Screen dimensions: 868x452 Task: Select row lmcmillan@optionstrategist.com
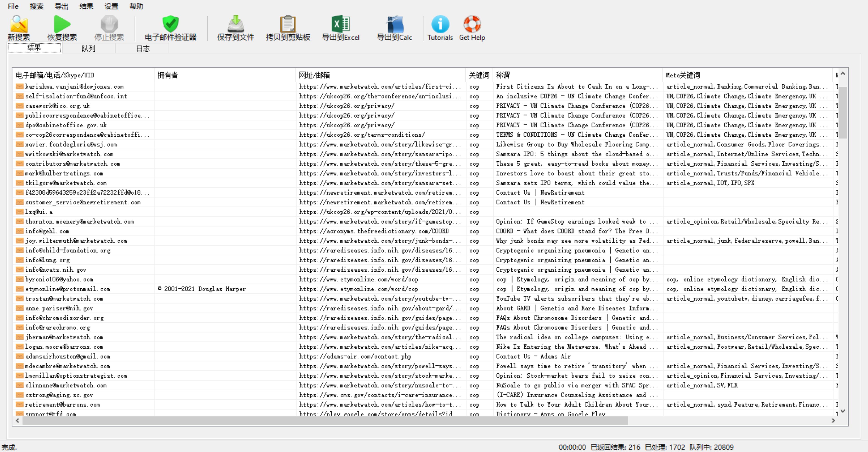tap(425, 376)
